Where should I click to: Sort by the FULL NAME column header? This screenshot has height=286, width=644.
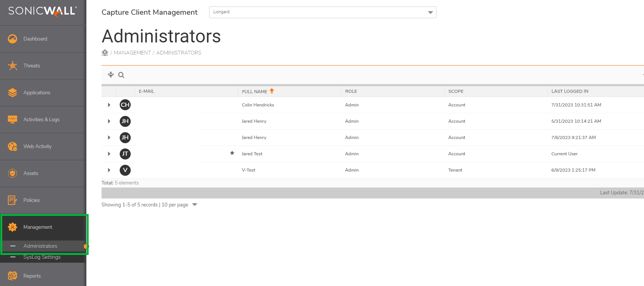[289, 91]
